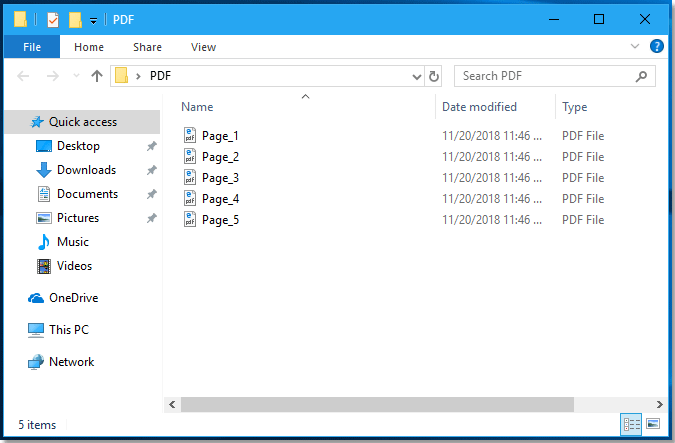This screenshot has width=675, height=443.
Task: Switch to Details view layout
Action: click(632, 424)
